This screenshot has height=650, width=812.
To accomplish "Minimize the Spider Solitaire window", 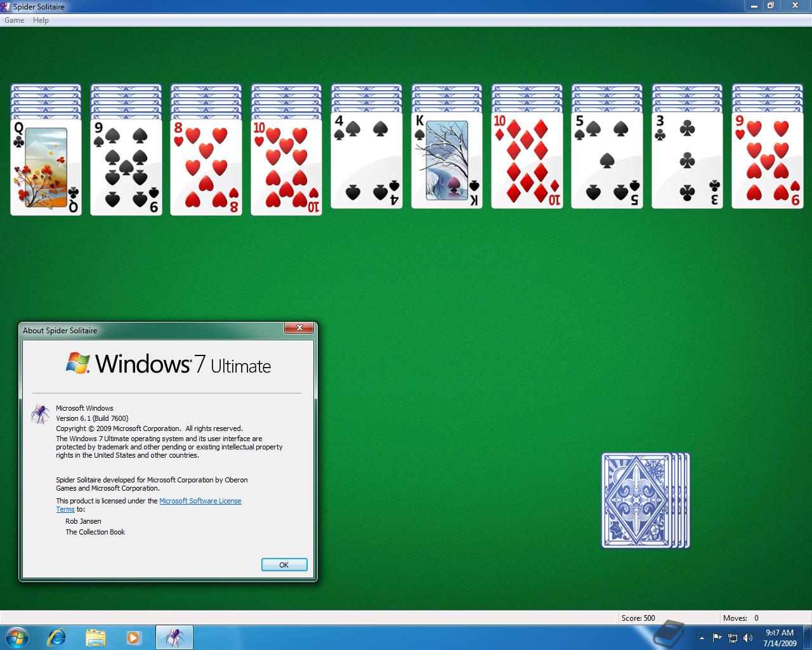I will point(753,5).
